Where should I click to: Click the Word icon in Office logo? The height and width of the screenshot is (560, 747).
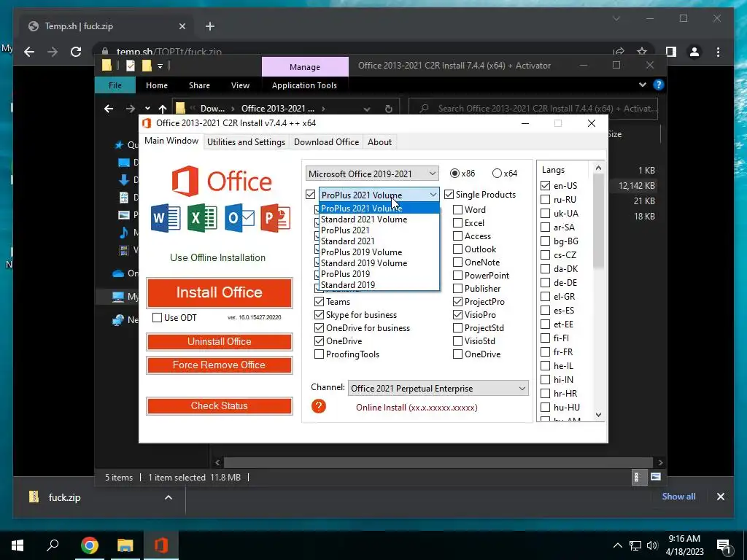click(166, 218)
